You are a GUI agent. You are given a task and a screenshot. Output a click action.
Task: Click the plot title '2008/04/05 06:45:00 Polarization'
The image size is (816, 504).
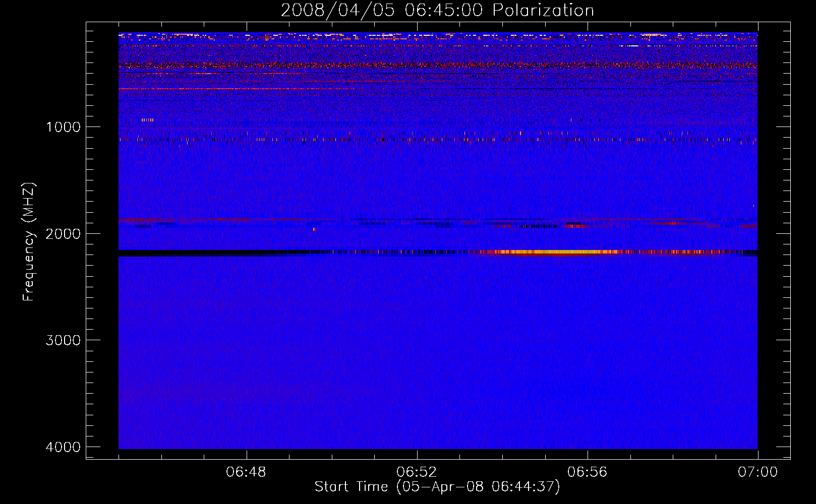coord(437,10)
